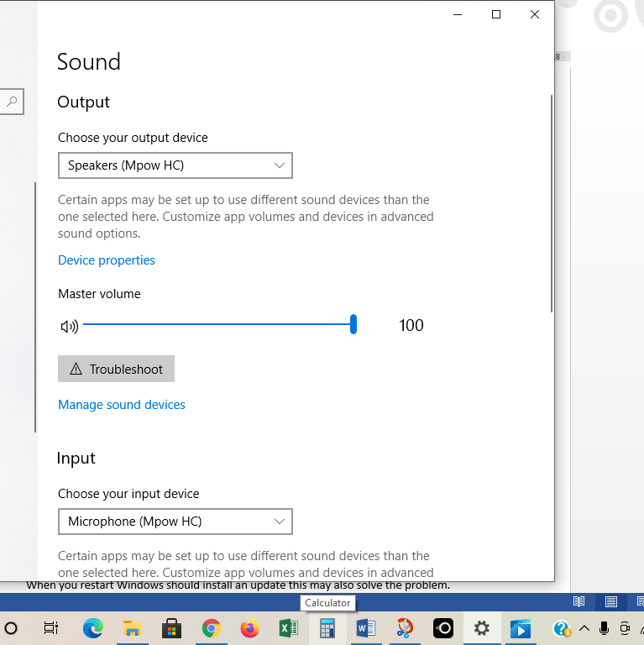Open Microsoft Edge from the taskbar
The width and height of the screenshot is (644, 645).
(93, 628)
